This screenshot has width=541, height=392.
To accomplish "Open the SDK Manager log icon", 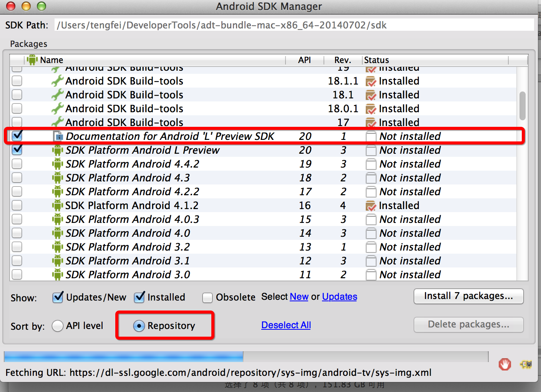I will pos(526,364).
